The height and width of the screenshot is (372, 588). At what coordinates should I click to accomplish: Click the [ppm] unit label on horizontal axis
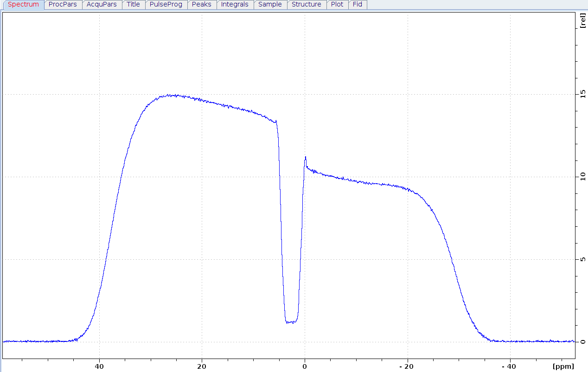click(563, 366)
